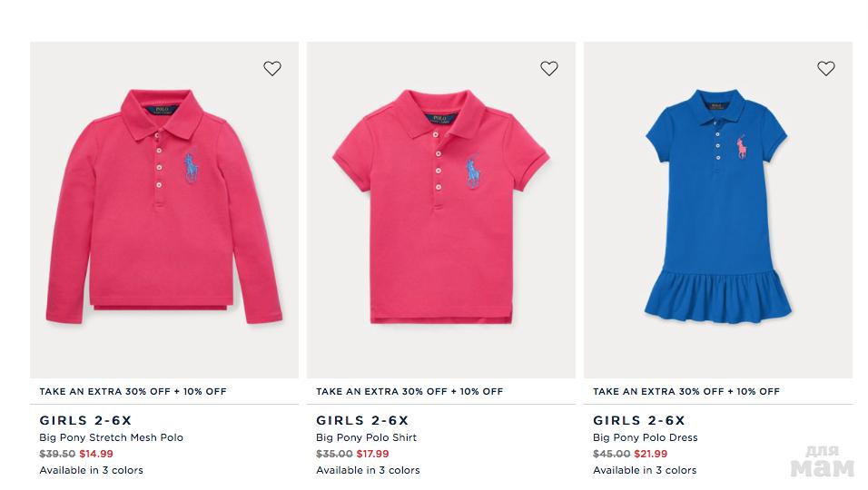The image size is (868, 490).
Task: Show 3 colors for Stretch Mesh Polo
Action: 91,470
